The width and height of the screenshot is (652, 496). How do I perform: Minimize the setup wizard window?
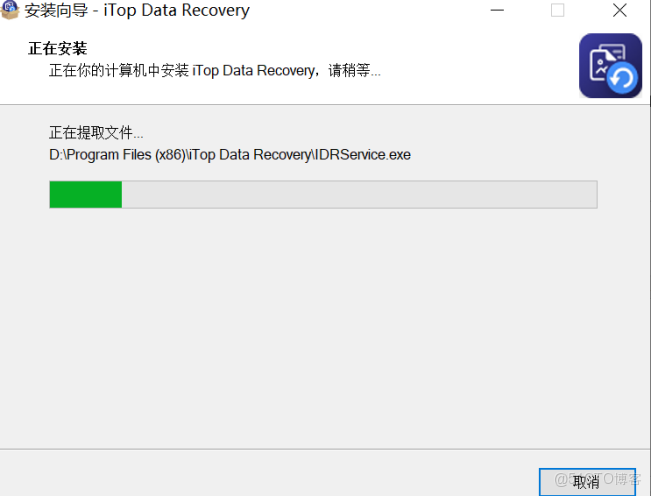(497, 10)
